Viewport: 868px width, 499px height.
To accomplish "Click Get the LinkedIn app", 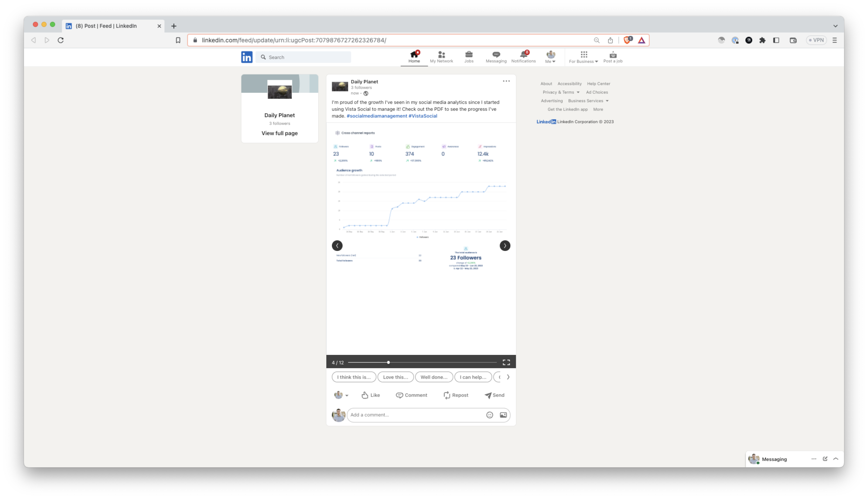I will tap(567, 109).
